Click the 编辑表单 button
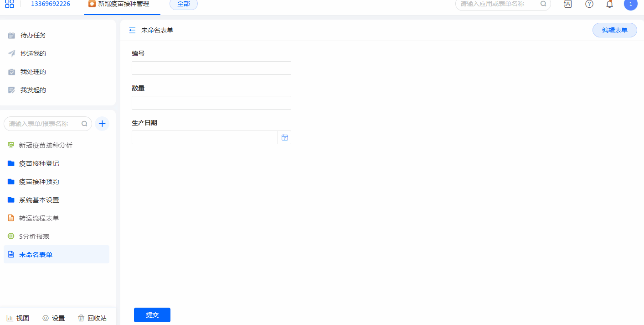The width and height of the screenshot is (644, 325). tap(614, 30)
